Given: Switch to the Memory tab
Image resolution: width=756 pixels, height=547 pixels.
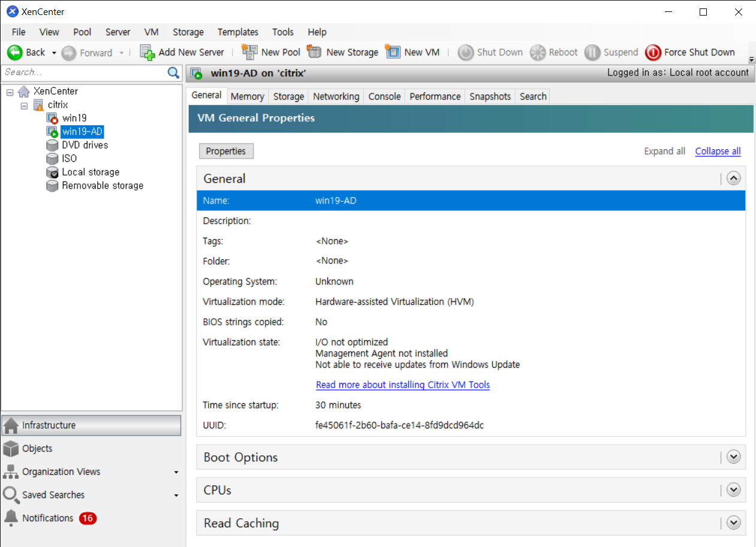Looking at the screenshot, I should coord(247,96).
